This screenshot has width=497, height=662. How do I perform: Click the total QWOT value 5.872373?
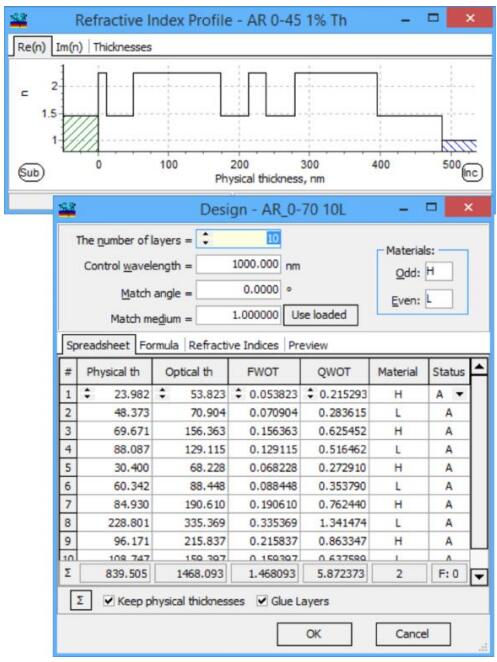pyautogui.click(x=335, y=573)
